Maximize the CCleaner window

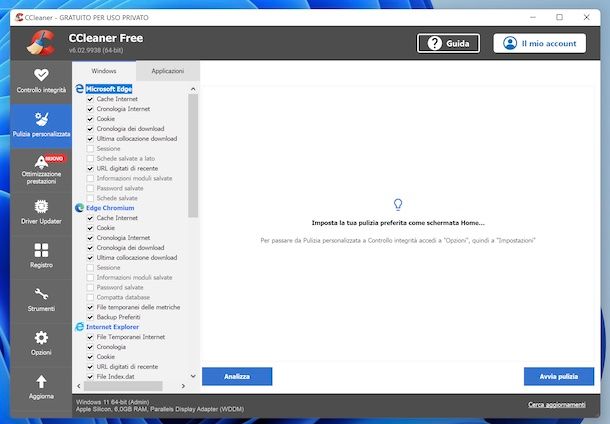[x=559, y=17]
